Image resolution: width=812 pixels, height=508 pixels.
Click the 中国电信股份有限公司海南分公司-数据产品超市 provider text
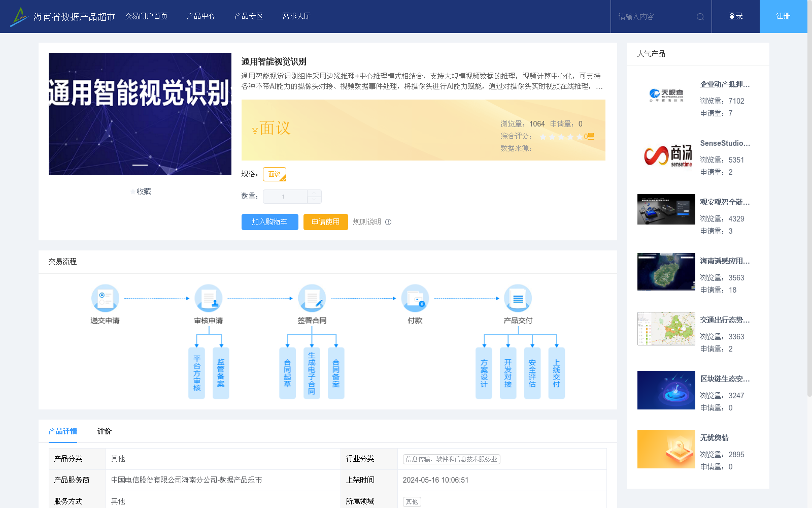[x=187, y=480]
